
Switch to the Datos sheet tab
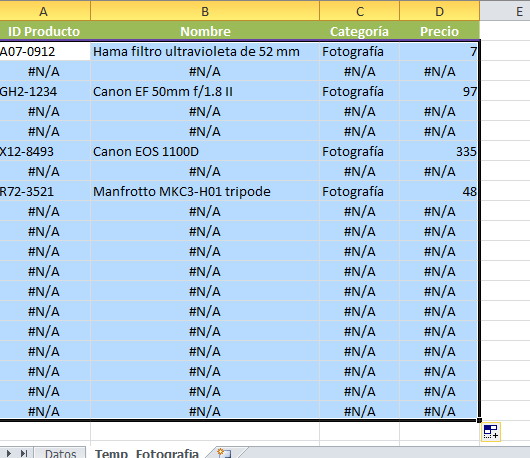(61, 453)
